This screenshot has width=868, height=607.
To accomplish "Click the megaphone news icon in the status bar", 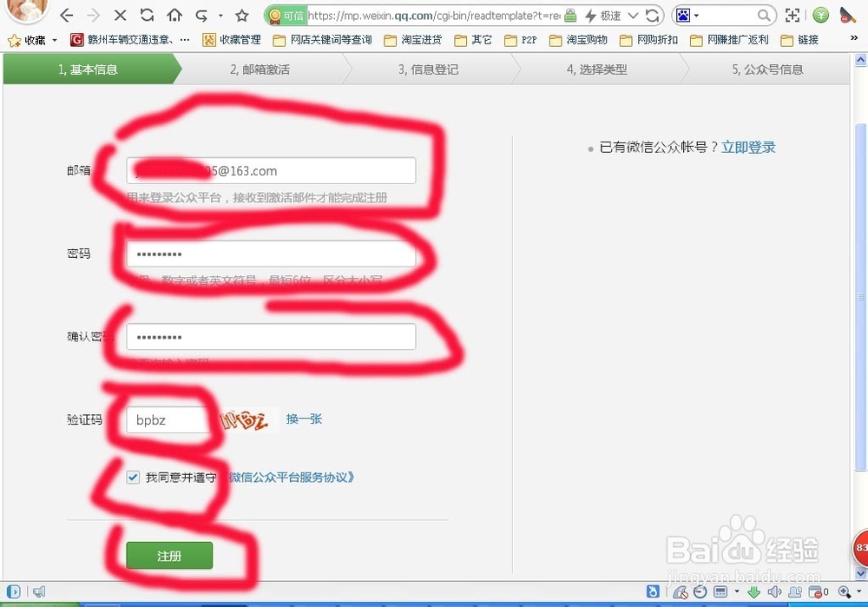I will point(39,591).
